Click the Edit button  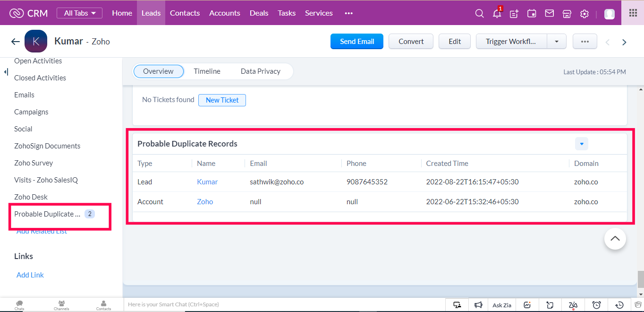click(455, 42)
